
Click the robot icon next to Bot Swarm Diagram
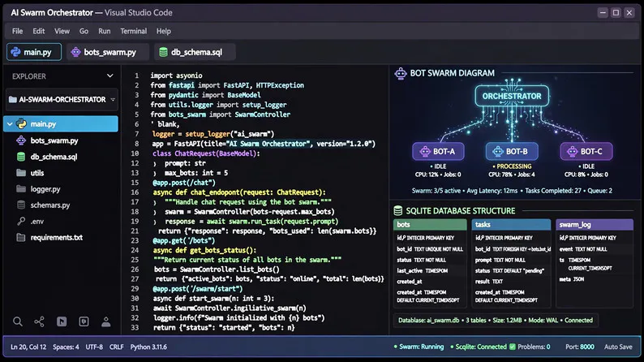click(x=401, y=74)
